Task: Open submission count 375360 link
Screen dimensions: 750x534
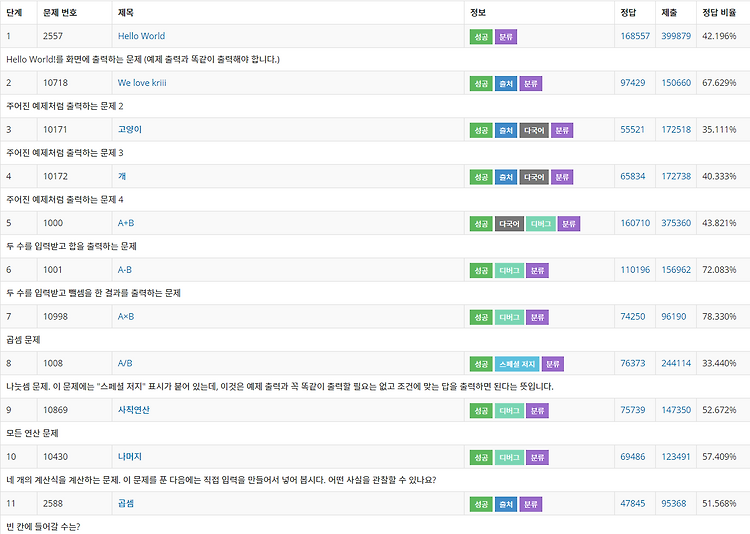Action: pos(676,223)
